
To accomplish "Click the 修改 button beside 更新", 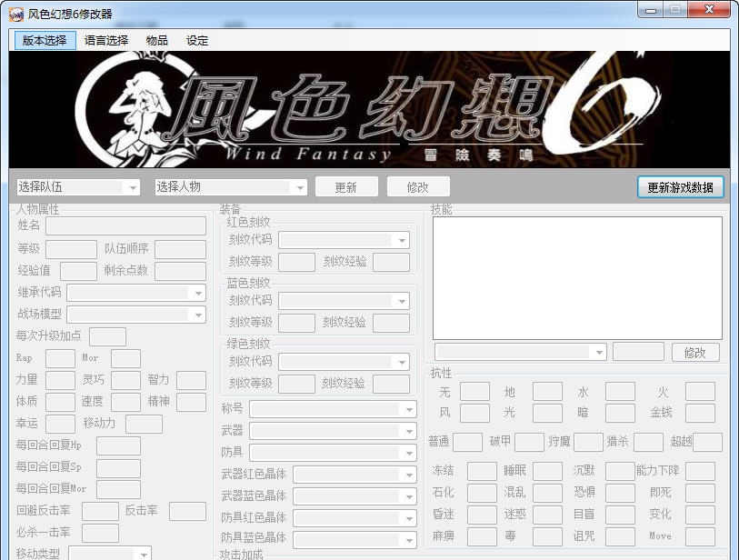I will 418,187.
